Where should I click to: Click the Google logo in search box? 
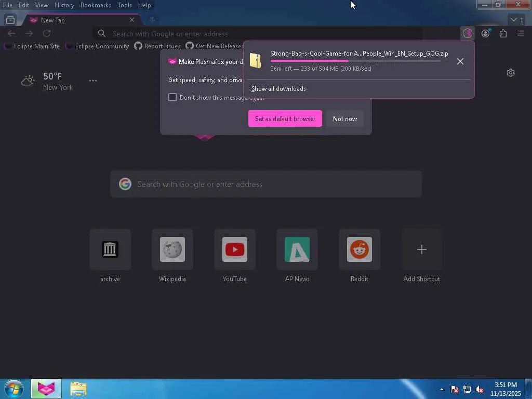tap(125, 184)
